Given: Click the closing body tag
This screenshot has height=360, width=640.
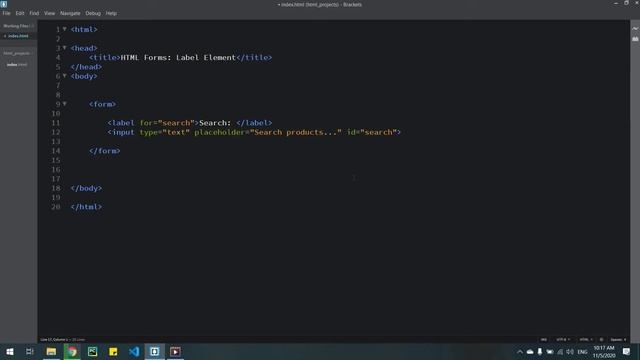Looking at the screenshot, I should tap(86, 188).
